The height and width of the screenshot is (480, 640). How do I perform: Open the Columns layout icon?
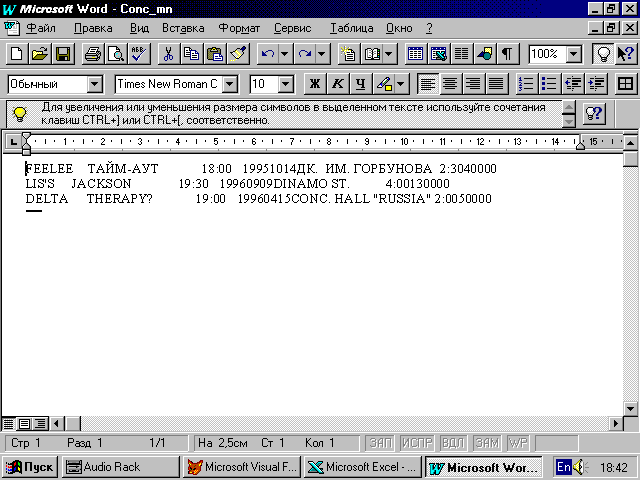(x=462, y=54)
